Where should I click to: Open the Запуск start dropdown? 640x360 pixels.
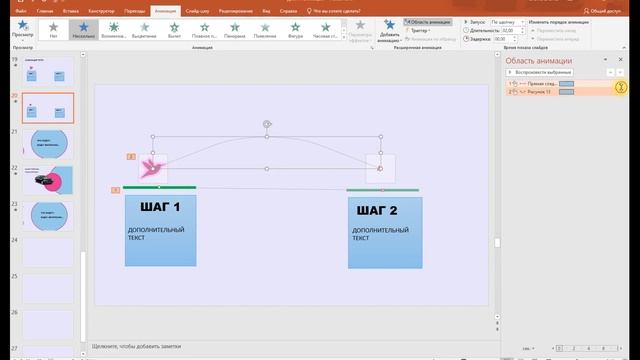click(507, 22)
